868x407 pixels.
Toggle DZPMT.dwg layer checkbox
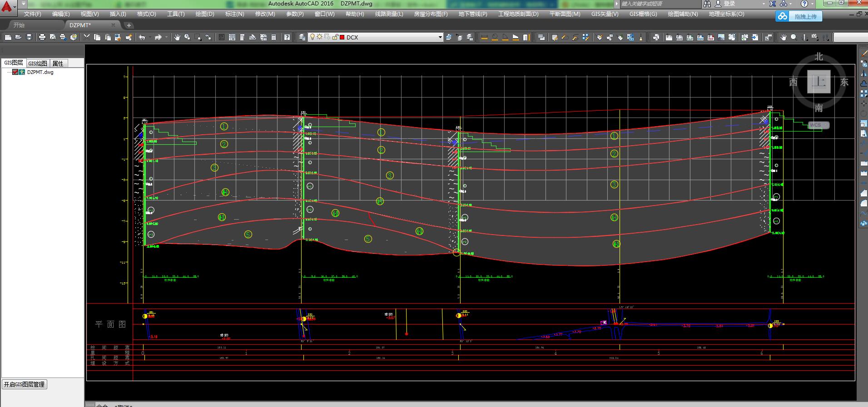click(x=15, y=72)
